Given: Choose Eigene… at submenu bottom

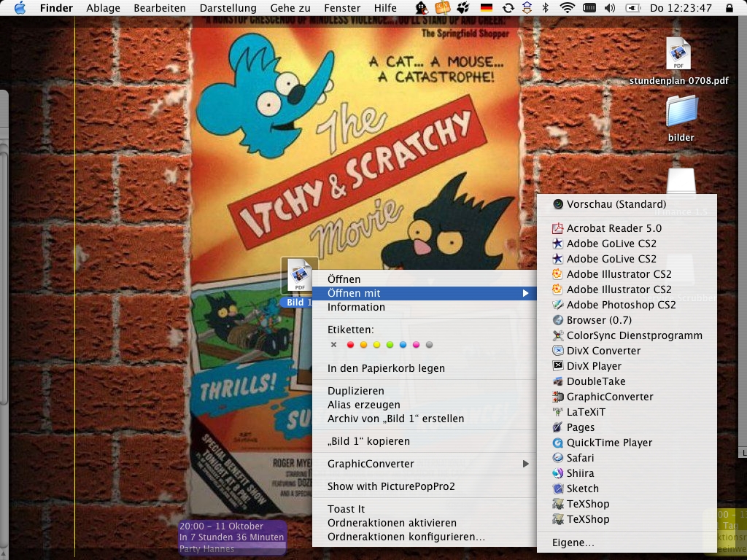Looking at the screenshot, I should pyautogui.click(x=627, y=542).
